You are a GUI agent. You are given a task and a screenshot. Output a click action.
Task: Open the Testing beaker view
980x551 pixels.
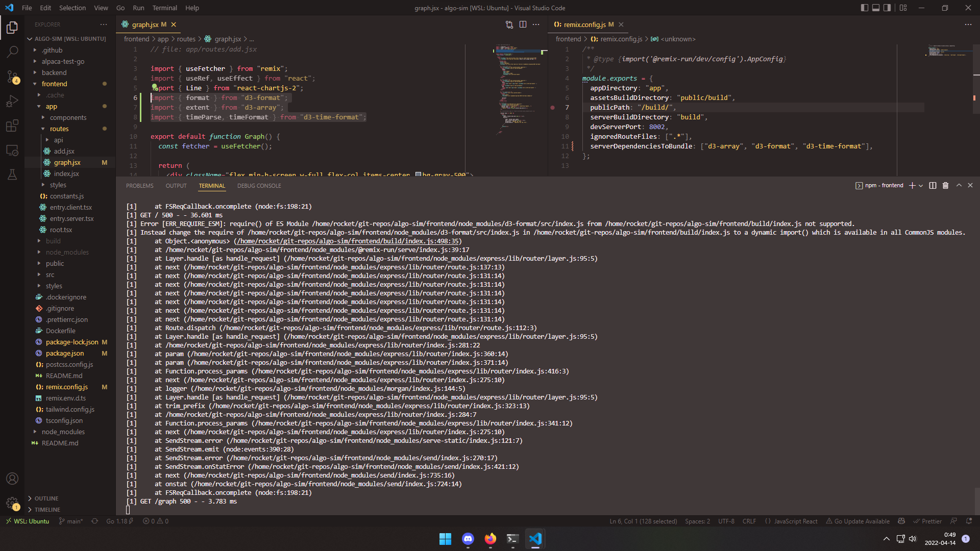(12, 174)
